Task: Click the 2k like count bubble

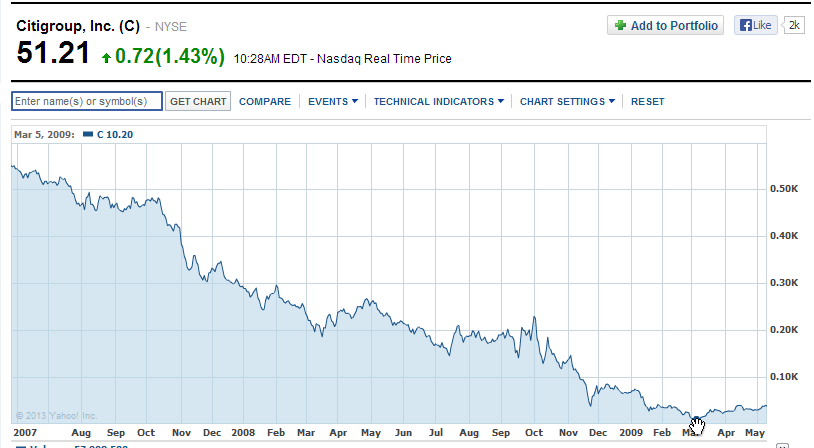Action: point(794,25)
